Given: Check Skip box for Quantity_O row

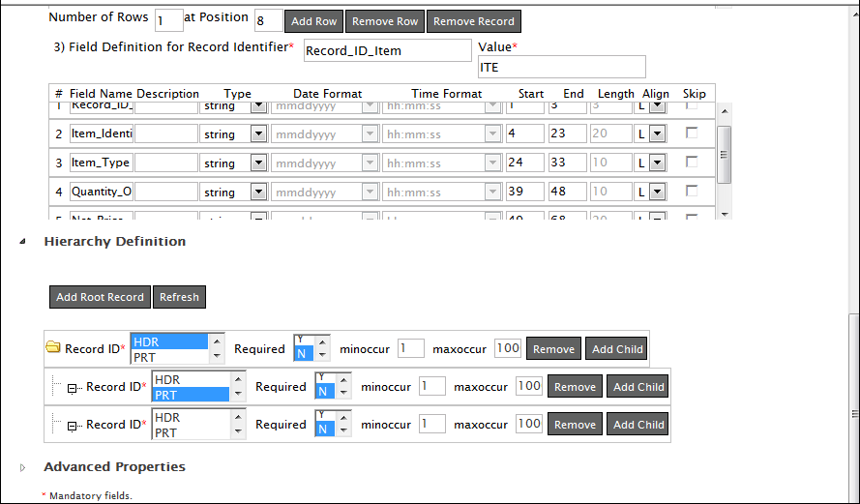Looking at the screenshot, I should coord(691,192).
